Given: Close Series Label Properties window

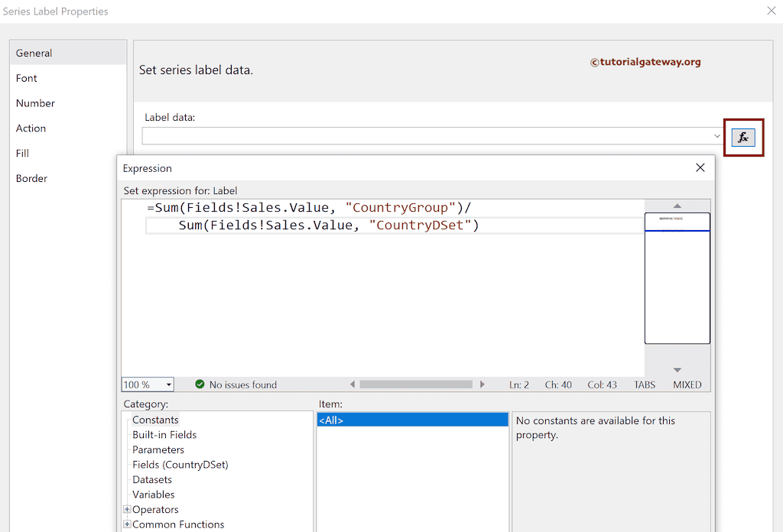Looking at the screenshot, I should 771,11.
